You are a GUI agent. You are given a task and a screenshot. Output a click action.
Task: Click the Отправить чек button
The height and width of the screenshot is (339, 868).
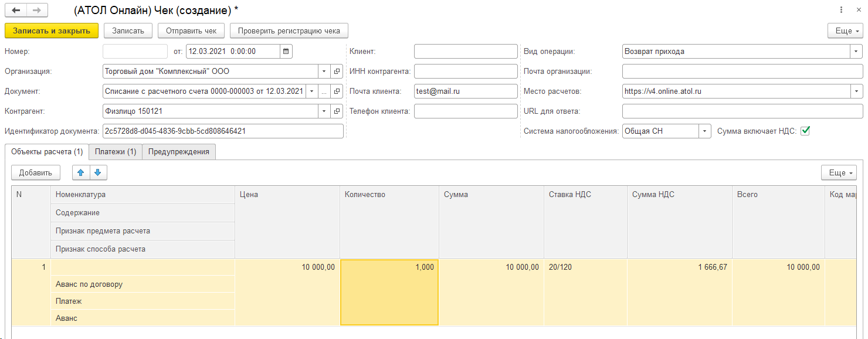point(191,30)
